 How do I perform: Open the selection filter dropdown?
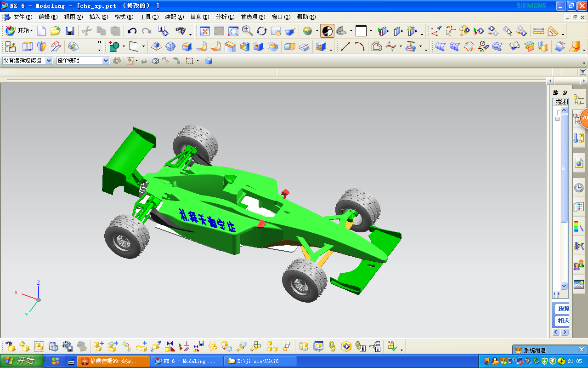49,61
